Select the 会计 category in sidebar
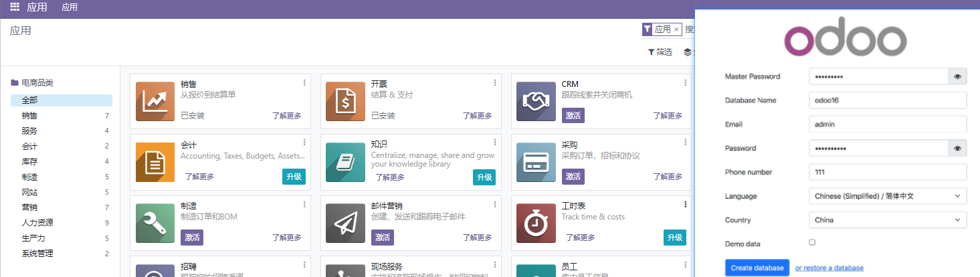 tap(62, 146)
